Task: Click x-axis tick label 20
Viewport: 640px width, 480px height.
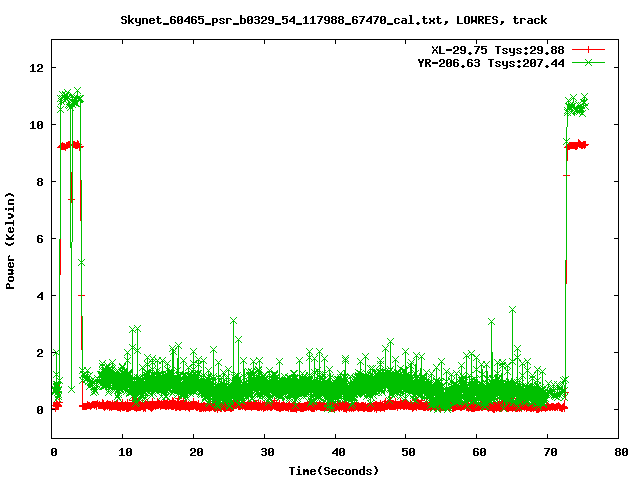Action: (196, 452)
